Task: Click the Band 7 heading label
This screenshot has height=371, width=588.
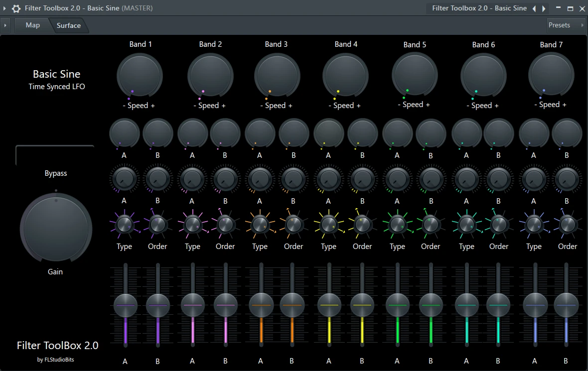Action: pos(551,45)
